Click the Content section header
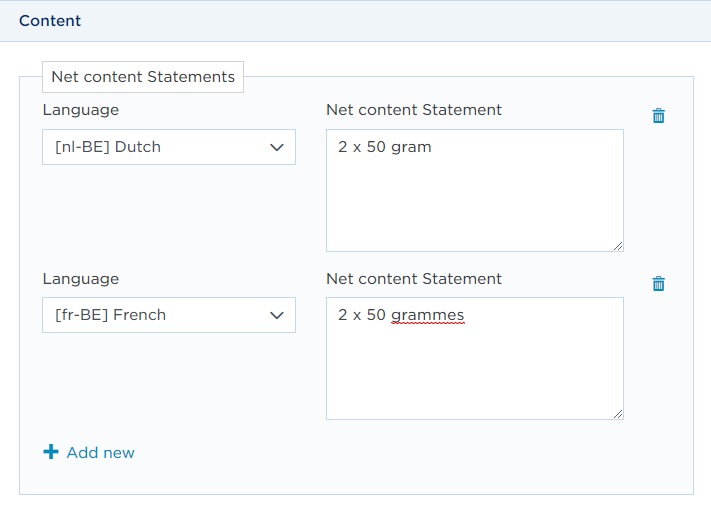This screenshot has width=711, height=509. point(50,21)
